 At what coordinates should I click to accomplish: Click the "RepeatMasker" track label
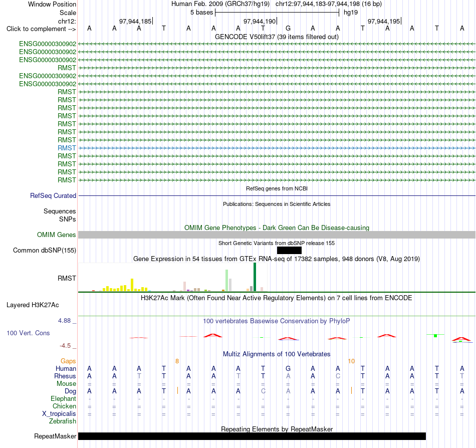click(x=55, y=436)
